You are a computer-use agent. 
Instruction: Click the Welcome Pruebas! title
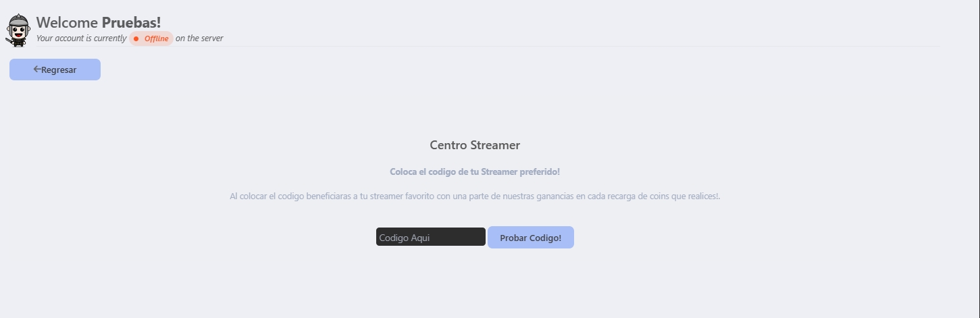point(99,22)
